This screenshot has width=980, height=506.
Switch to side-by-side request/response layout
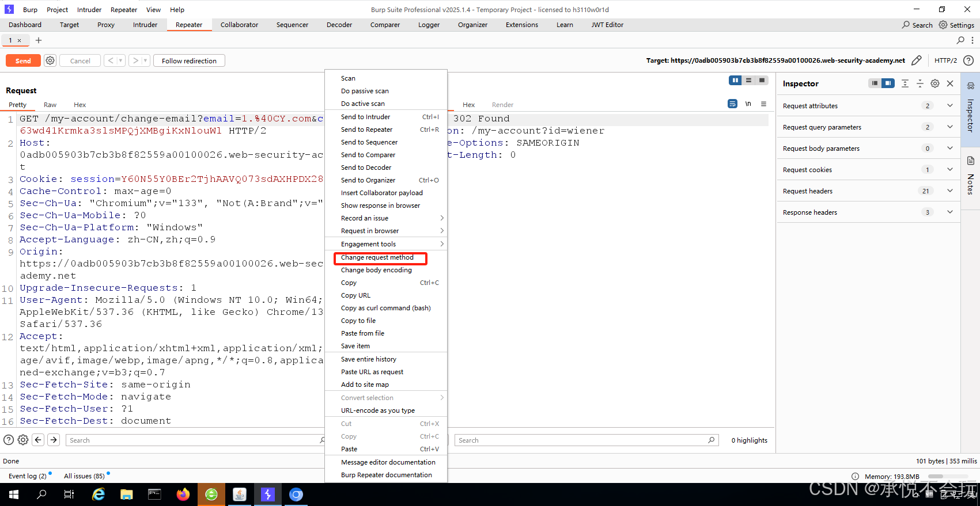click(x=735, y=81)
